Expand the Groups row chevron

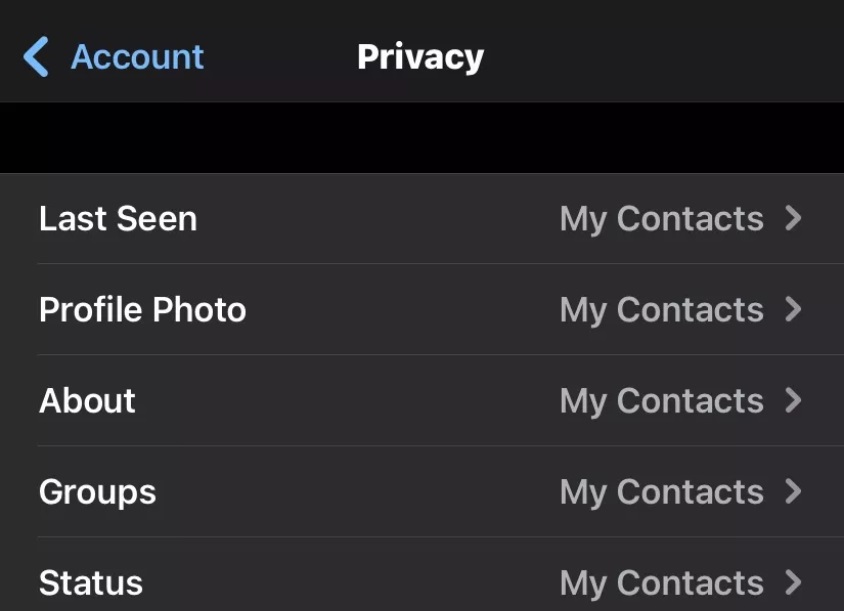click(x=793, y=491)
